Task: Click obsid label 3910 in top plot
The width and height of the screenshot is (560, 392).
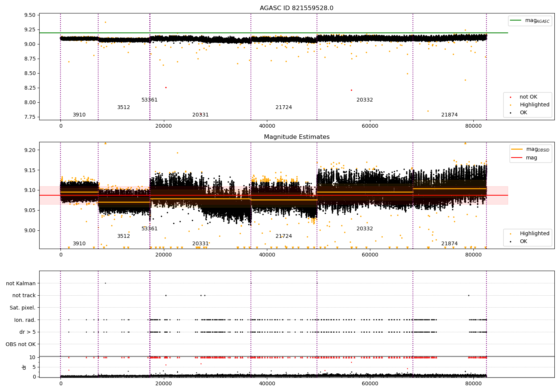Action: coord(79,115)
